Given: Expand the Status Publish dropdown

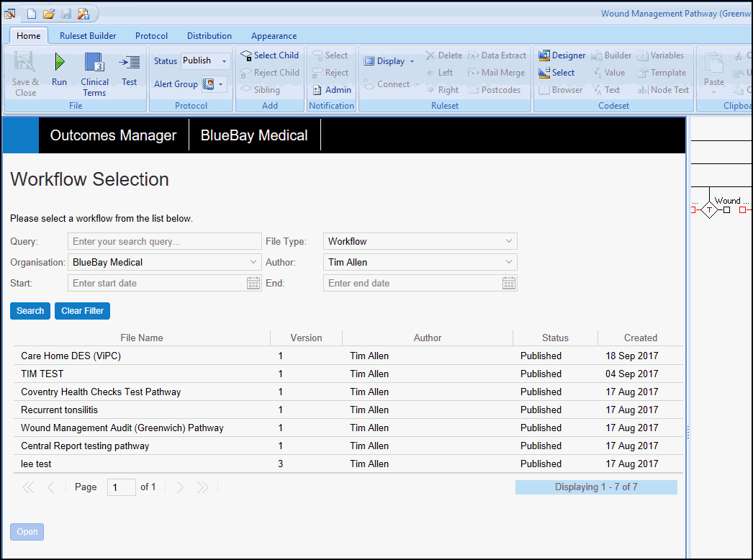Looking at the screenshot, I should coord(224,61).
